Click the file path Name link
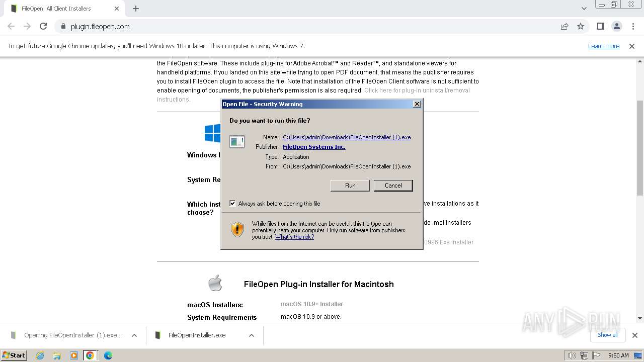Viewport: 644px width, 362px height. (347, 137)
